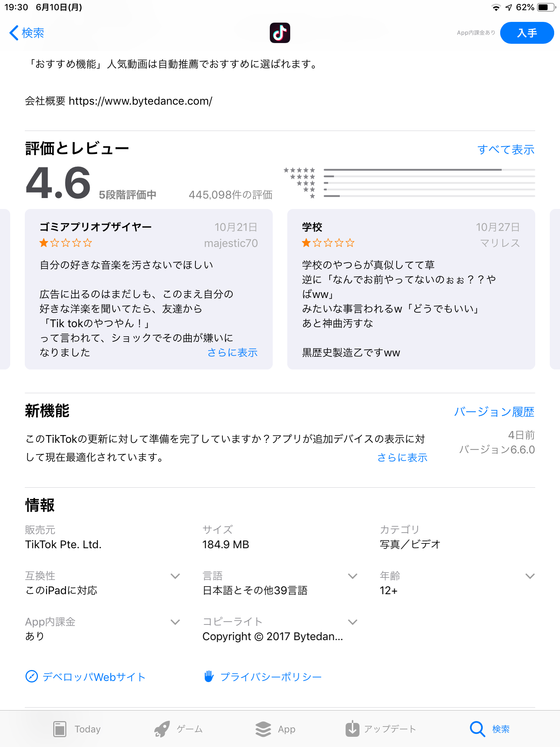Open the ゲーム rocket tab

162,729
